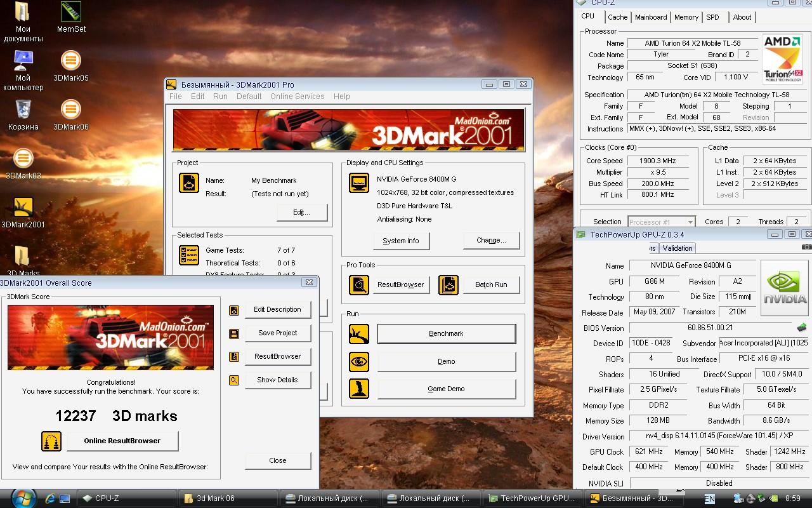Open the Validation tab in GPU-Z
Viewport: 812px width, 508px height.
678,248
